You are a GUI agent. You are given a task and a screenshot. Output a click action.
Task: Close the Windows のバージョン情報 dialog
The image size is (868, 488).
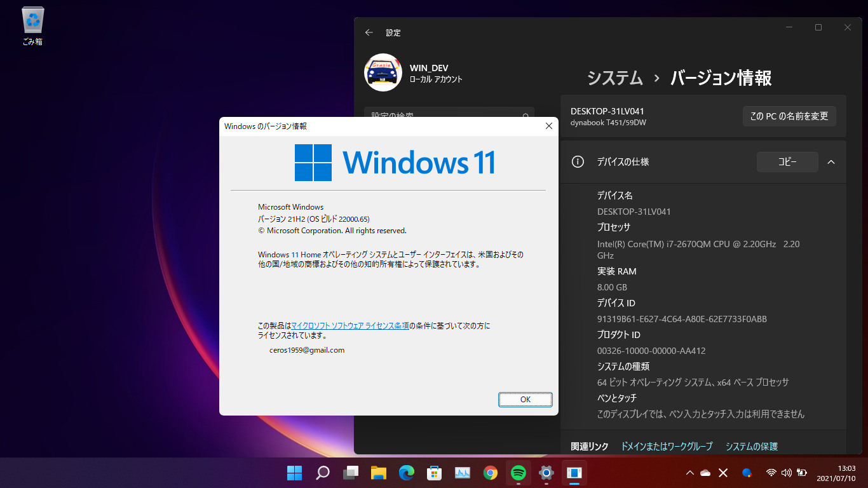point(548,126)
